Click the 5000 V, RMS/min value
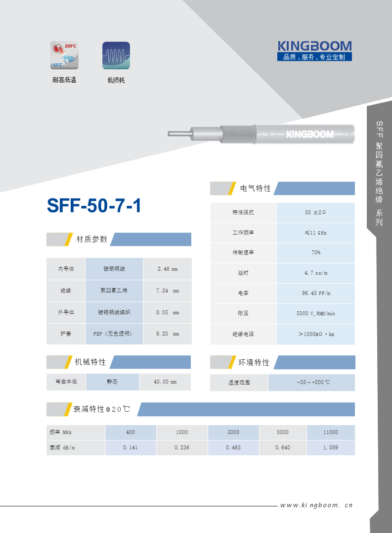392x533 pixels. coord(316,313)
